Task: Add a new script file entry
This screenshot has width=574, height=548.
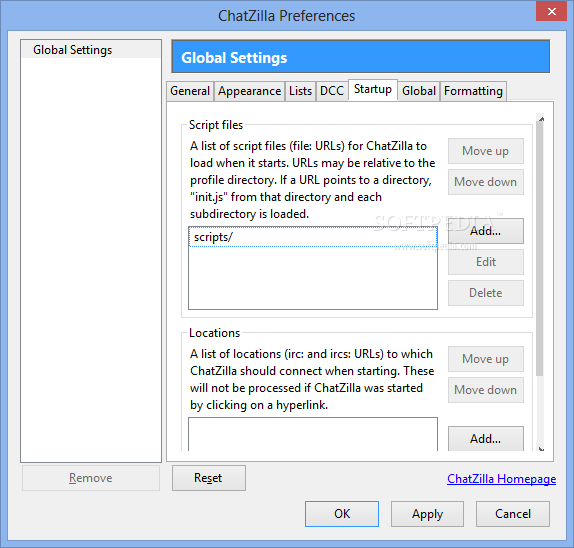Action: coord(485,231)
